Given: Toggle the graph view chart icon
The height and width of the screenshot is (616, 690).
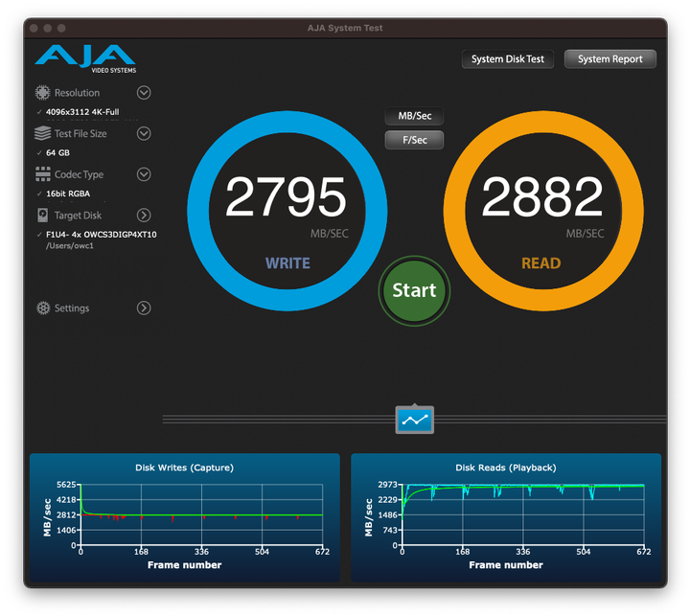Looking at the screenshot, I should click(x=414, y=419).
